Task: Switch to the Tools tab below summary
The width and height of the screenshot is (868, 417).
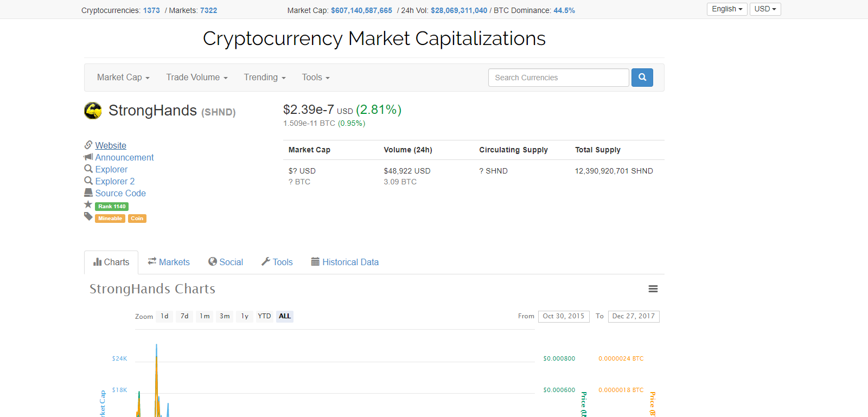Action: coord(277,262)
